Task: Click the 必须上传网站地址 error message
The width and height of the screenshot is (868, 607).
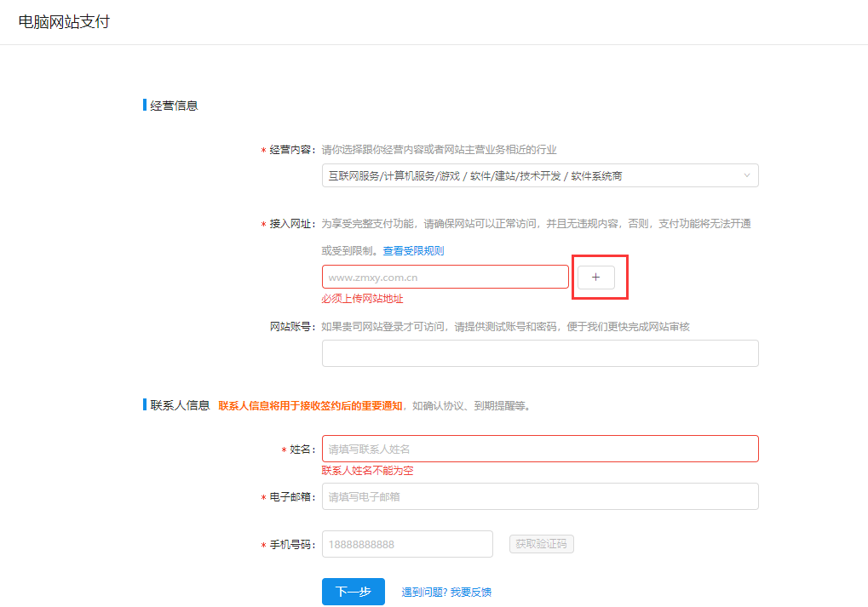Action: 363,299
